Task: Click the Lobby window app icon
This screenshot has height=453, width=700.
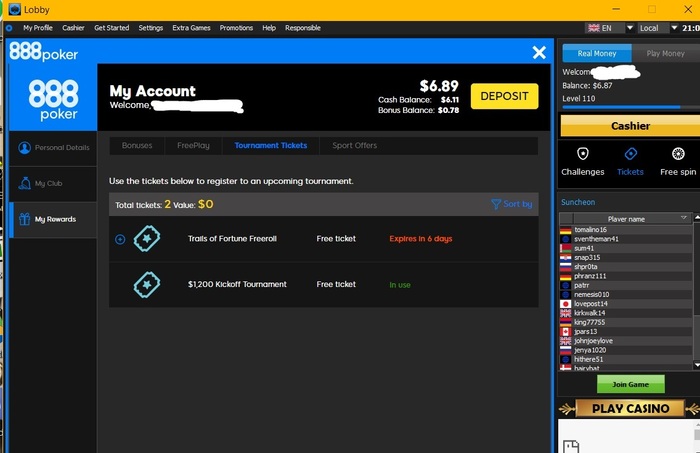Action: 14,9
